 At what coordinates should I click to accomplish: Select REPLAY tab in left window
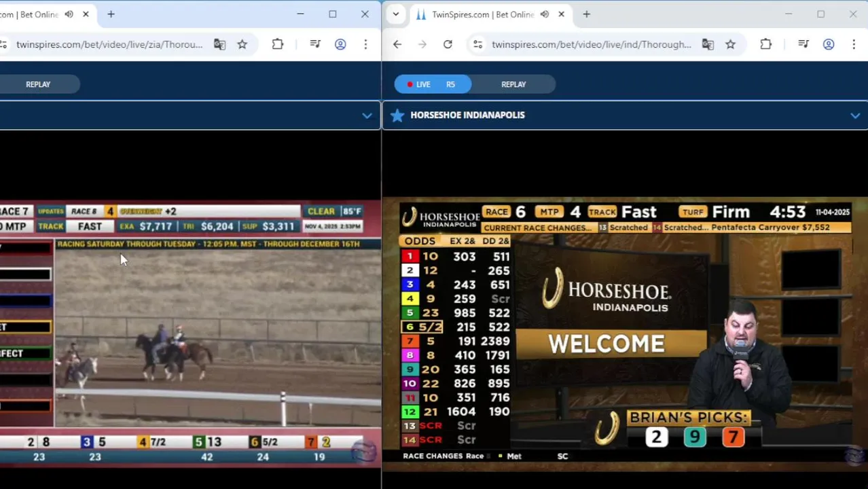point(38,84)
